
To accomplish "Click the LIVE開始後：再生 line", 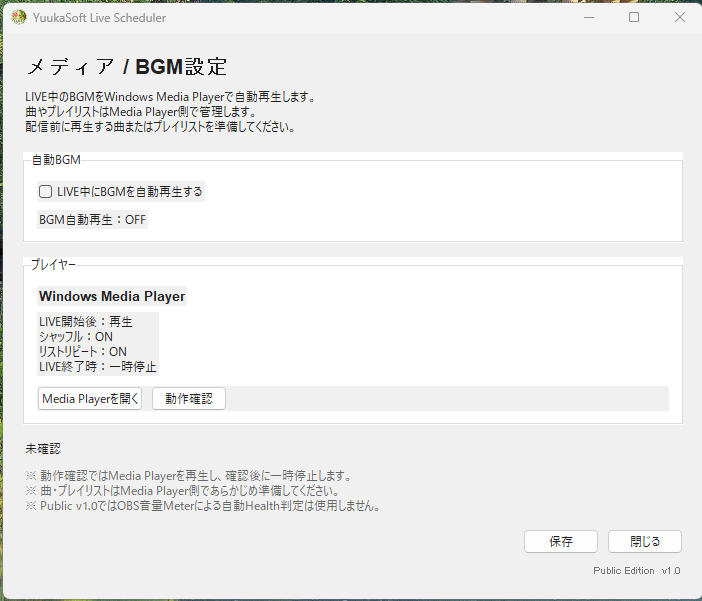I will tap(86, 322).
